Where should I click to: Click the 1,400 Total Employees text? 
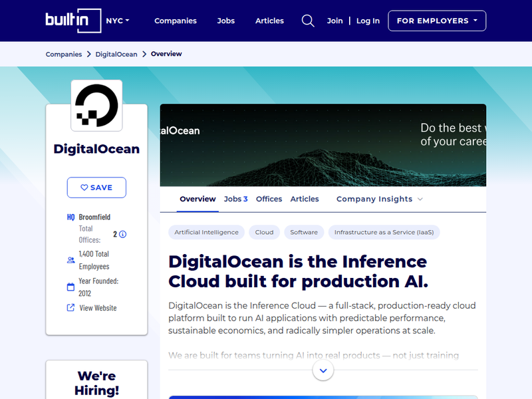pos(94,260)
